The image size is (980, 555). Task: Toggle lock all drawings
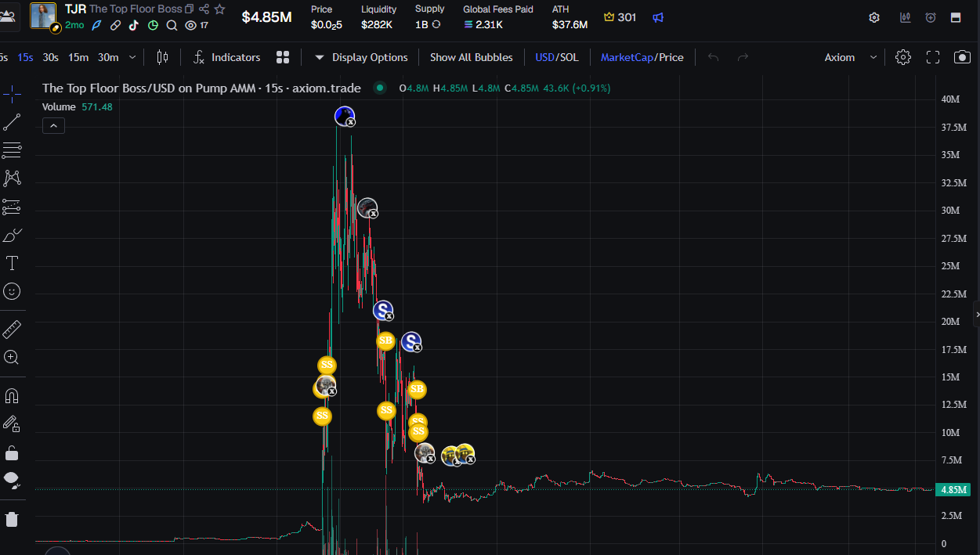coord(12,452)
